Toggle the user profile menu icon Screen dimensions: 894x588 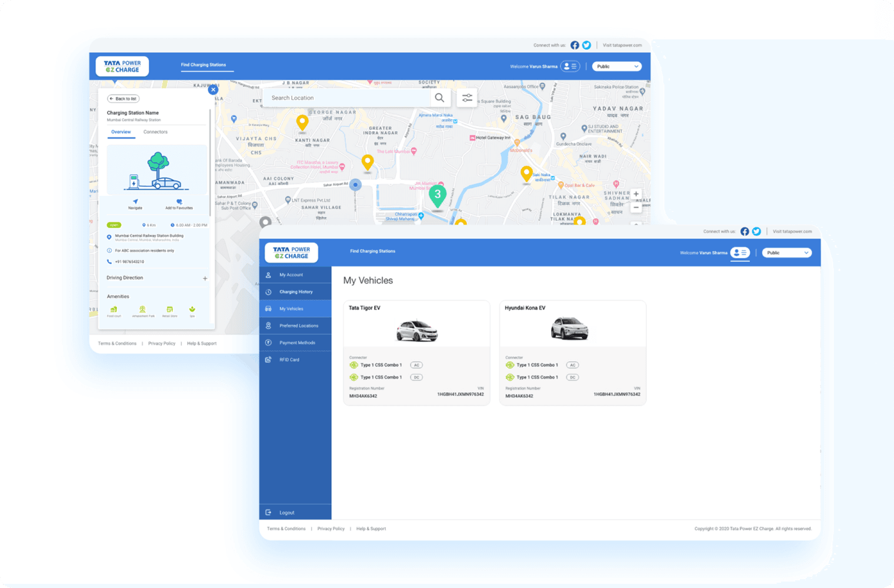(x=740, y=253)
